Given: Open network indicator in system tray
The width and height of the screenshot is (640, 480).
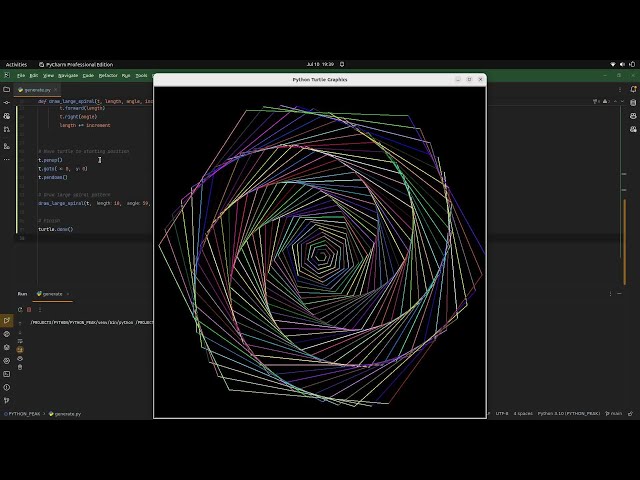Looking at the screenshot, I should coord(613,64).
